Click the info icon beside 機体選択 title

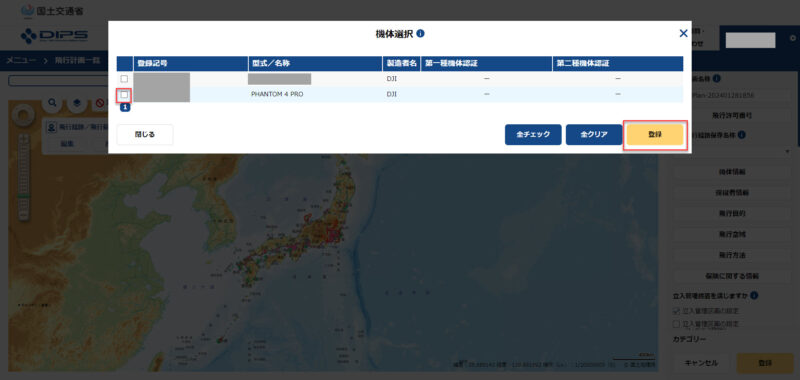420,34
